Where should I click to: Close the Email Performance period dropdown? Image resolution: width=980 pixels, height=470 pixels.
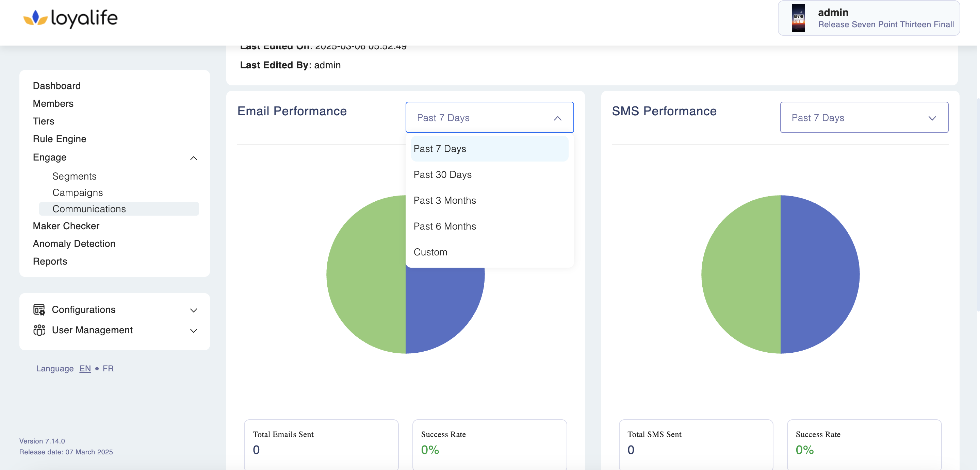click(557, 118)
